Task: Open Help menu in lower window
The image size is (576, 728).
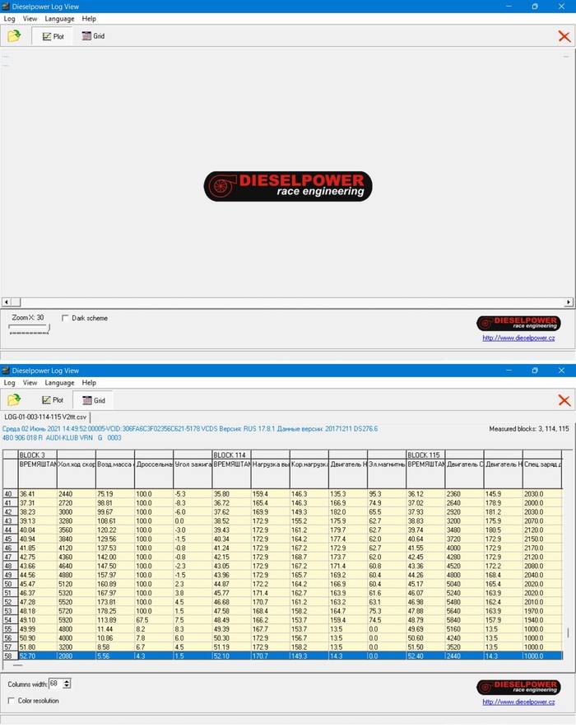Action: click(89, 383)
